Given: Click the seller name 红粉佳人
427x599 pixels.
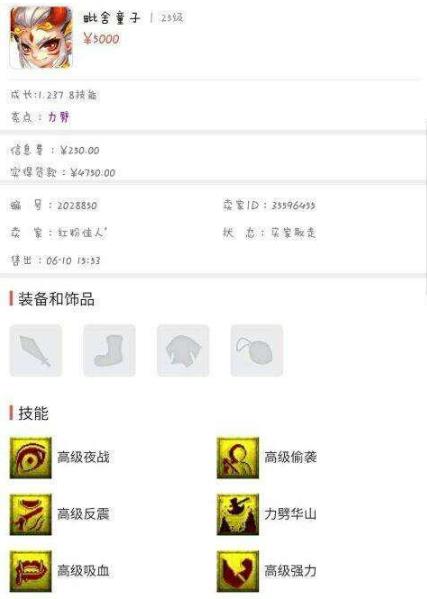Looking at the screenshot, I should tap(82, 233).
